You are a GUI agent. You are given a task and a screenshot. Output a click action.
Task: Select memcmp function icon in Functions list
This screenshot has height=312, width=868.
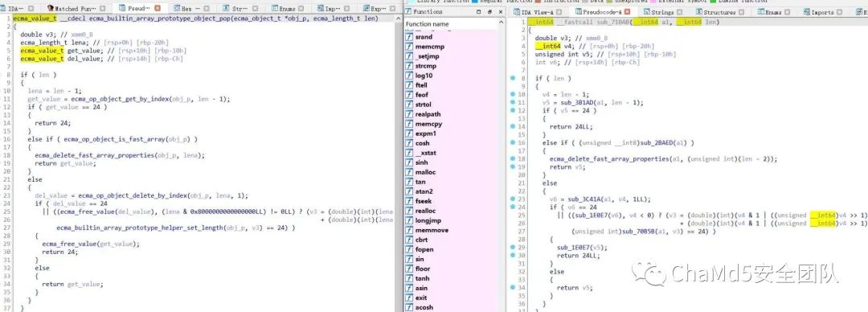pyautogui.click(x=410, y=47)
